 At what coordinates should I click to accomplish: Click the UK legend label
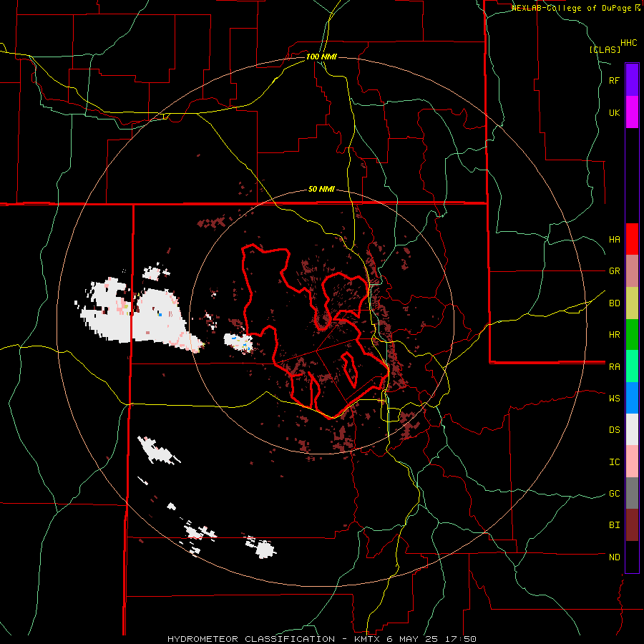[614, 112]
